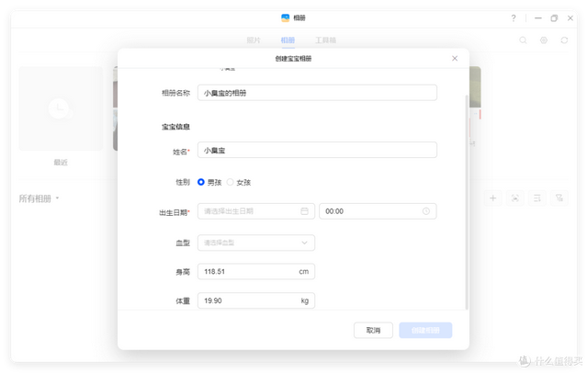This screenshot has height=373, width=588.
Task: Click the 身高 input with 118.51
Action: [x=256, y=271]
